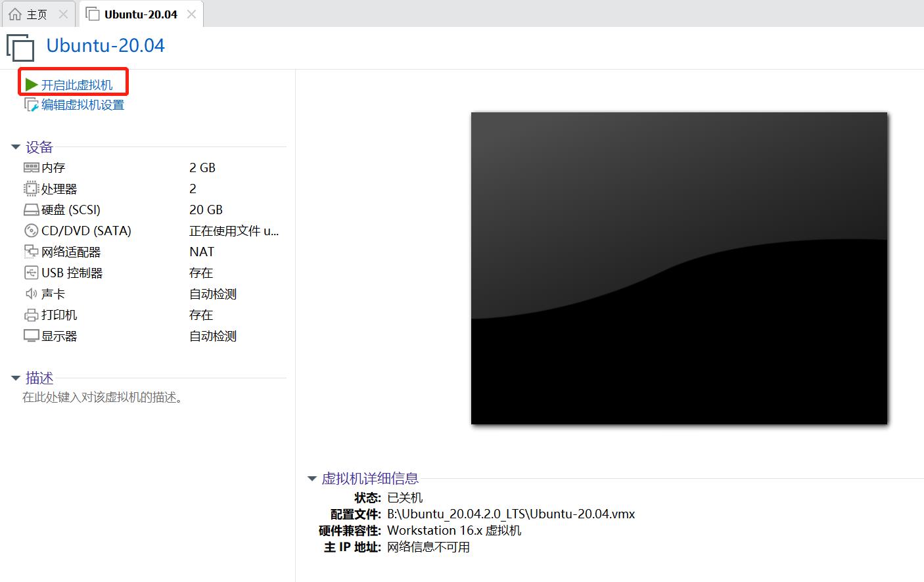Click the 存在 value for 打印机
924x582 pixels.
click(x=201, y=315)
